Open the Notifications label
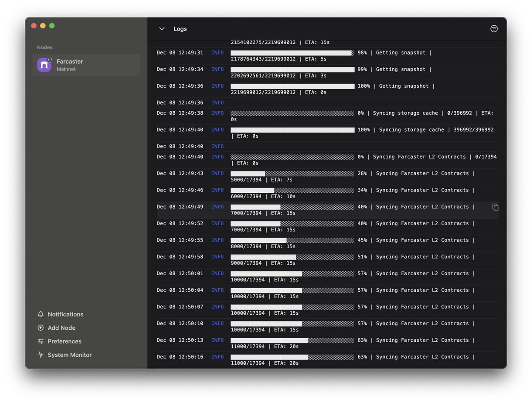The image size is (532, 402). point(66,314)
